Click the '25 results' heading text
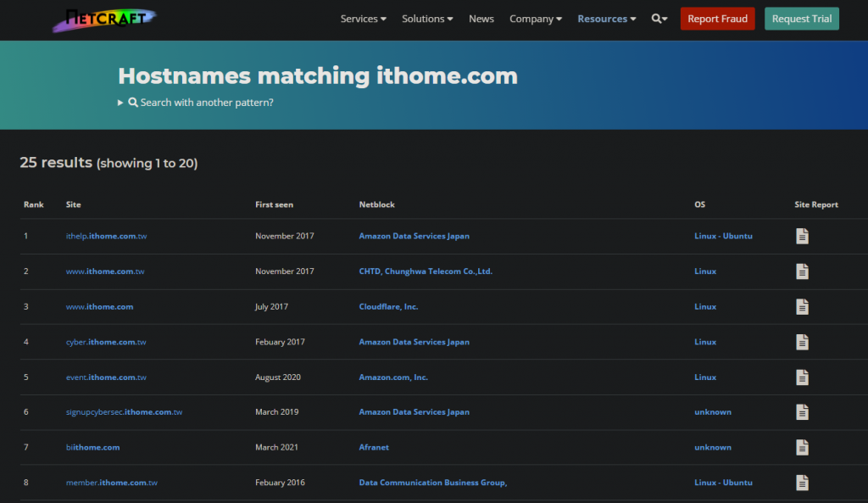 (x=56, y=163)
